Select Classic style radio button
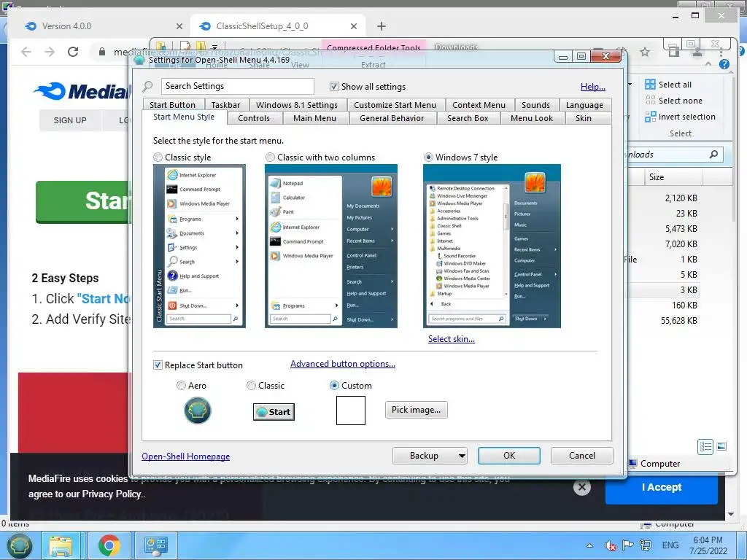This screenshot has width=747, height=560. pyautogui.click(x=158, y=157)
